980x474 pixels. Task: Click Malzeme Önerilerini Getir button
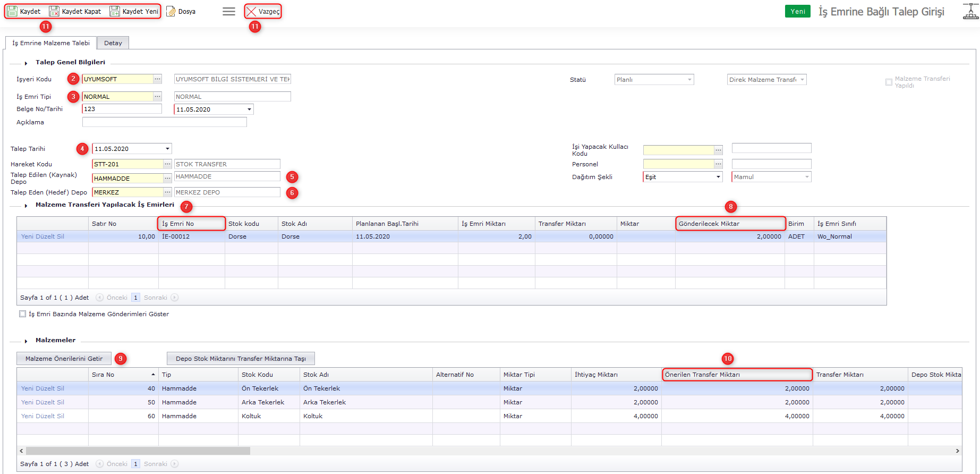tap(64, 359)
